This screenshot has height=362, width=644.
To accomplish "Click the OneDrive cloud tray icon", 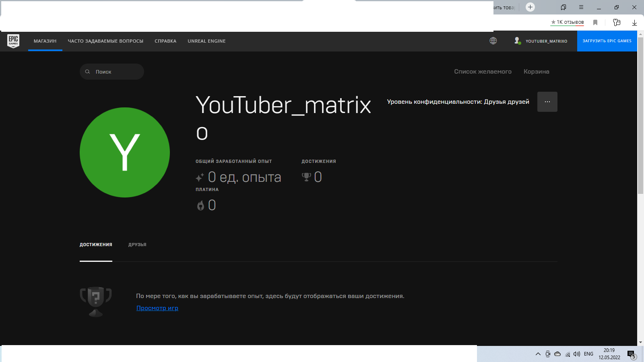I will (x=557, y=354).
